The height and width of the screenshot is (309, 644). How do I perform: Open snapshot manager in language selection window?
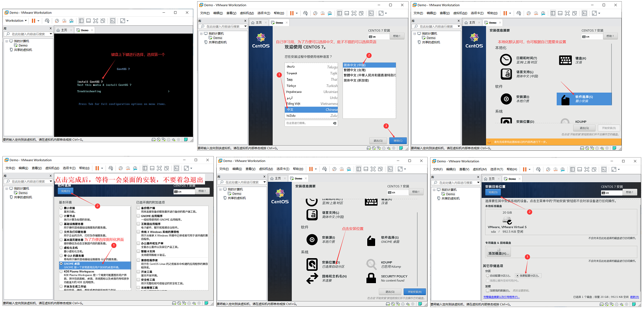coord(330,13)
